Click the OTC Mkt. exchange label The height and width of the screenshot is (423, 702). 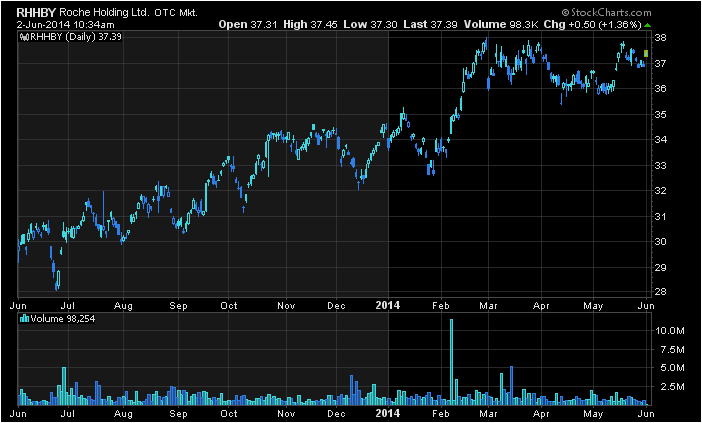176,13
